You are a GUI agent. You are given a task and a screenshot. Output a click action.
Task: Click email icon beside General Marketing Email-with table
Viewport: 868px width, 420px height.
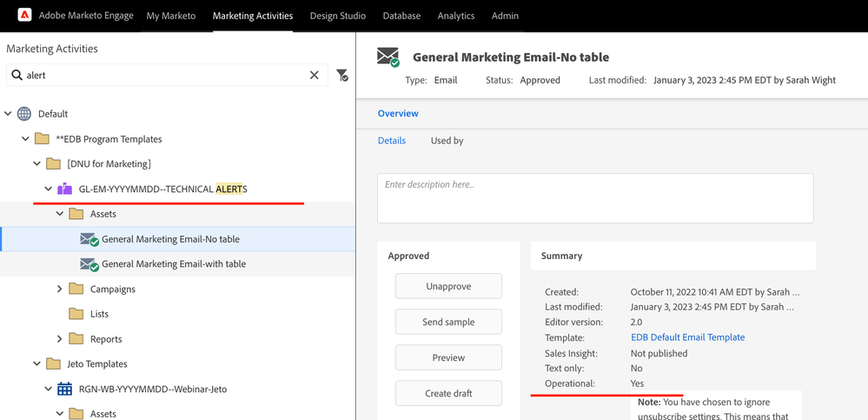(x=89, y=264)
